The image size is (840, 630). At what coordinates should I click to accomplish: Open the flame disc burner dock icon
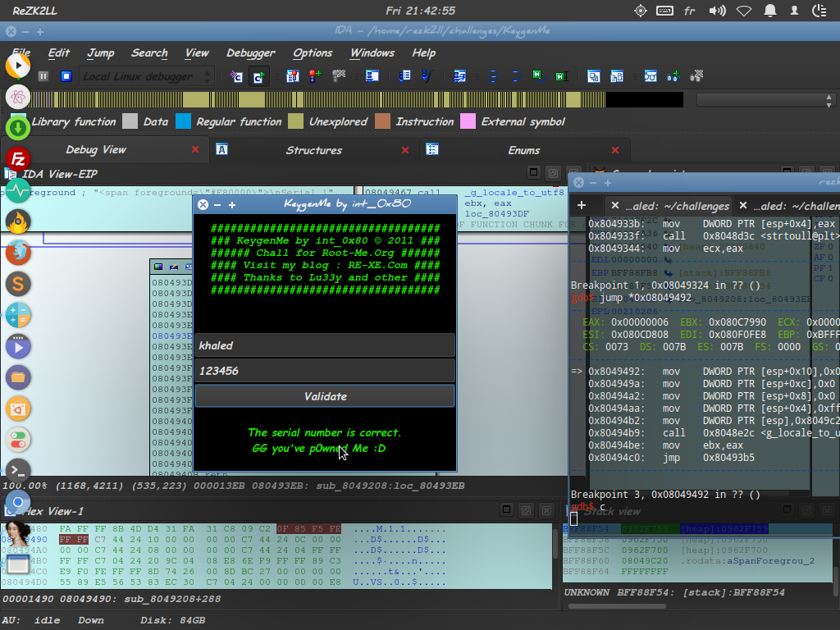click(x=18, y=221)
